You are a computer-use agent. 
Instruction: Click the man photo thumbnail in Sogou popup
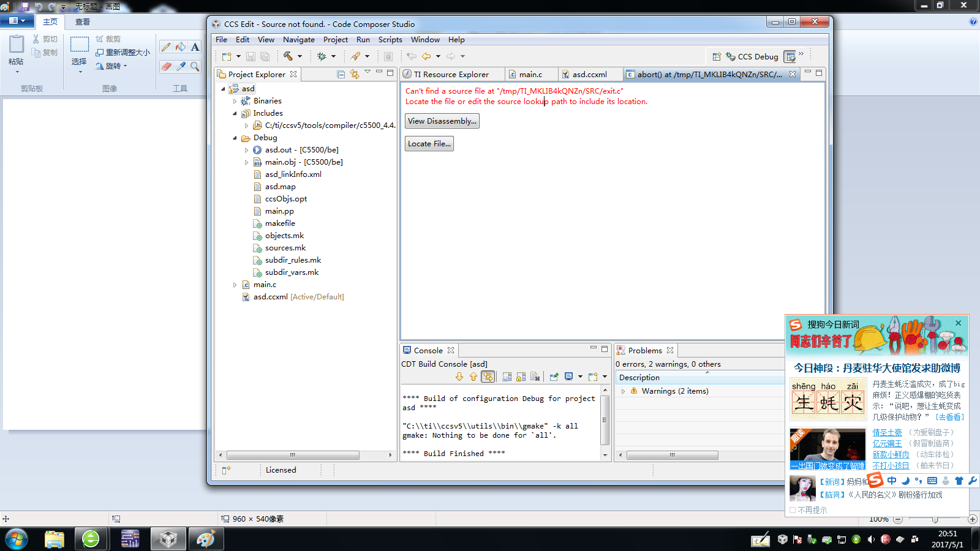tap(827, 449)
